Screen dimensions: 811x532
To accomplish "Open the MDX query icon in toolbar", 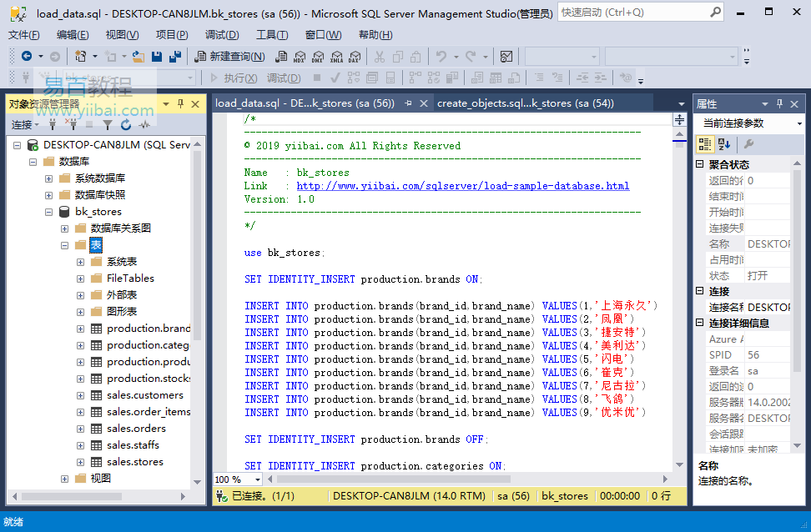I will [300, 57].
